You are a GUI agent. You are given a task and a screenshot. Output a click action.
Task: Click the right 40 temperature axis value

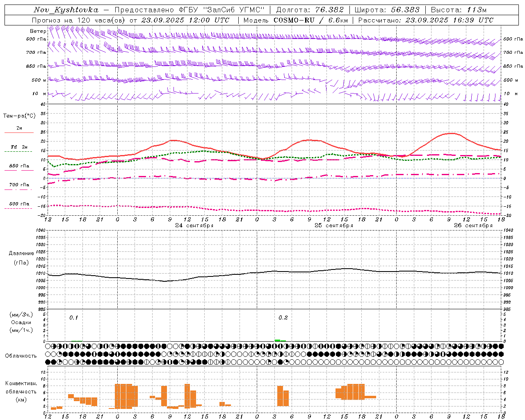[506, 105]
